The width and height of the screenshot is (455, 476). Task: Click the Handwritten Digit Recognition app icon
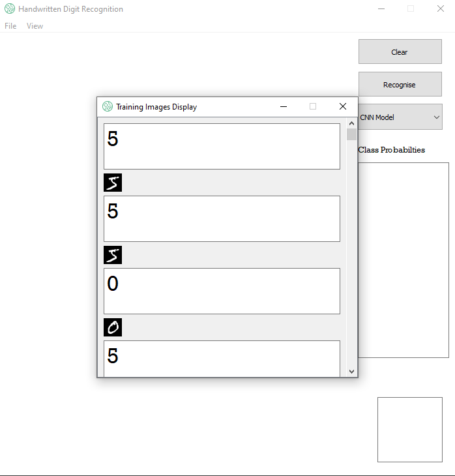(10, 8)
